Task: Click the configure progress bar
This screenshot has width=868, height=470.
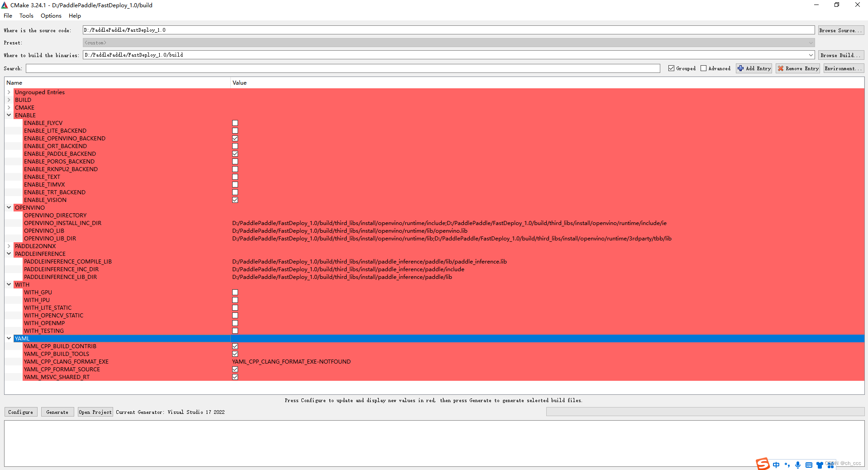Action: tap(705, 412)
